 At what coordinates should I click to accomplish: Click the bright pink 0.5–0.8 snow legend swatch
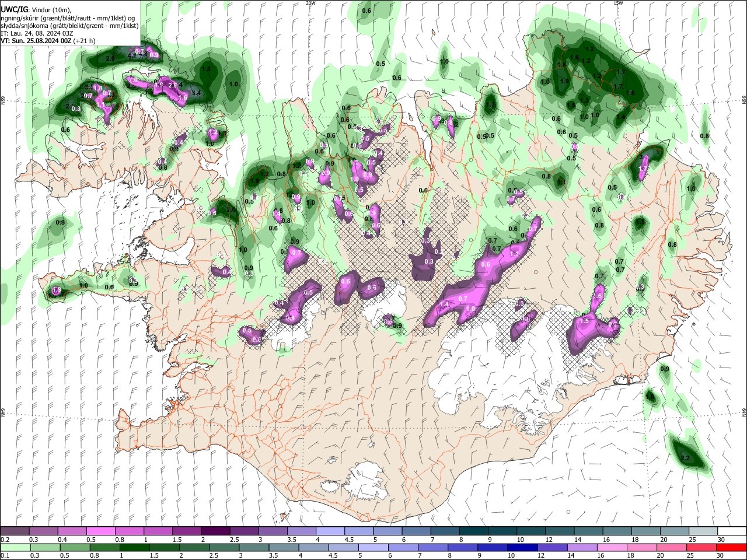[100, 531]
